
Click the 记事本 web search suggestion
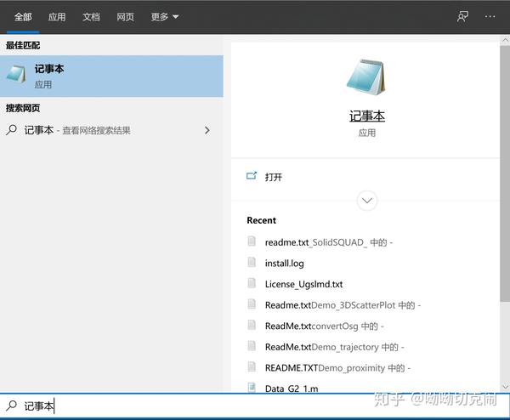coord(111,130)
